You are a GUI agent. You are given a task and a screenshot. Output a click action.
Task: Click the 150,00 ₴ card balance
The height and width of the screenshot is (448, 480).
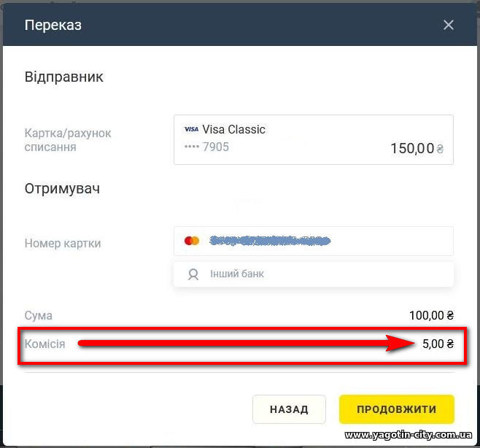417,149
